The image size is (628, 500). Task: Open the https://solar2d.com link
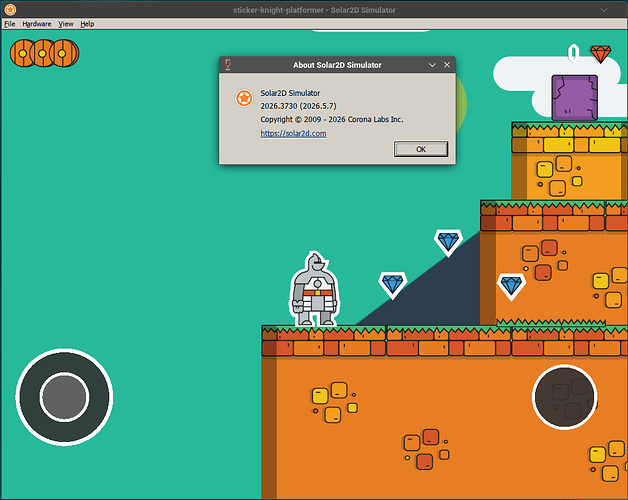point(293,133)
